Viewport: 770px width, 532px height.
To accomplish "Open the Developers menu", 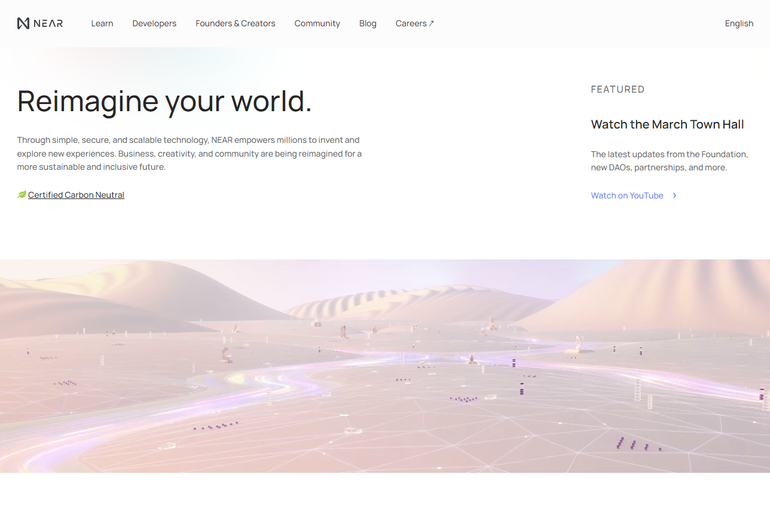I will 154,23.
